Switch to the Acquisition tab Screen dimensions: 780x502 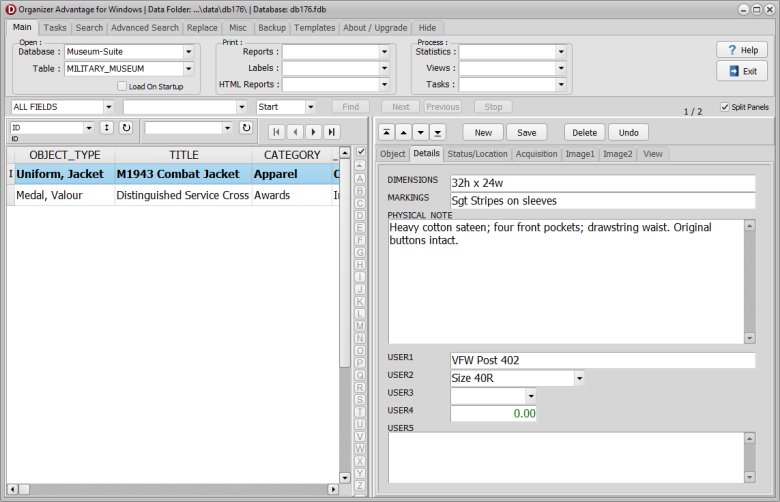537,154
